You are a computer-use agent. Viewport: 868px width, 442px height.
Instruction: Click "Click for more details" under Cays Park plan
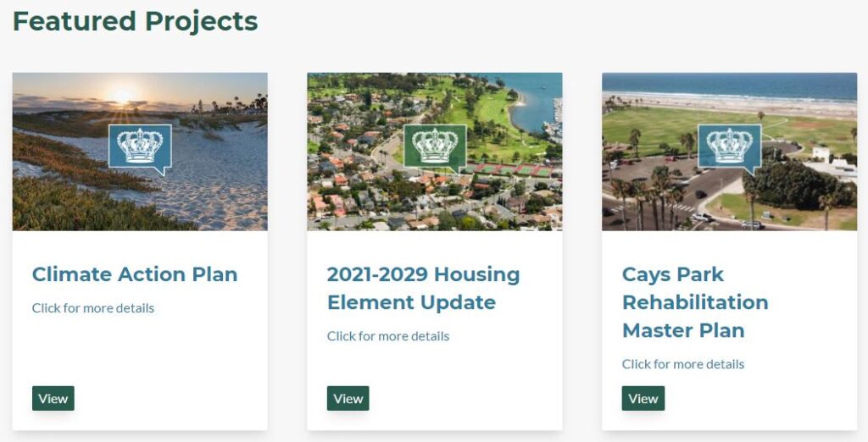point(683,364)
